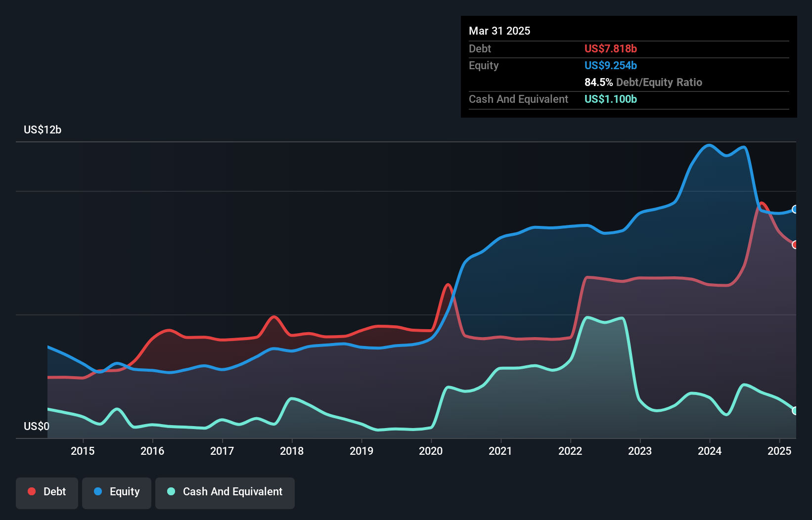Toggle the Cash And Equivalent legend button
812x520 pixels.
pos(225,493)
